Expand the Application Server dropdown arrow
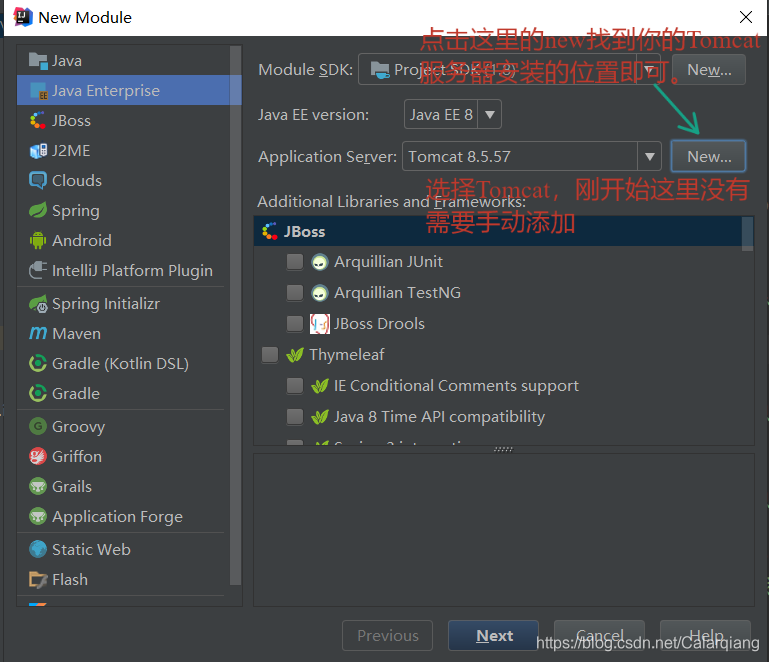The height and width of the screenshot is (662, 769). [x=649, y=156]
